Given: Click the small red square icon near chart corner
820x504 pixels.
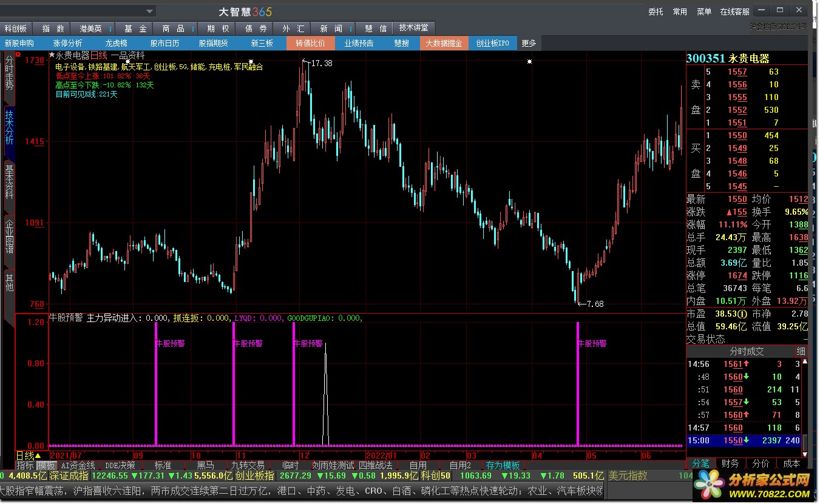Looking at the screenshot, I should (x=18, y=55).
